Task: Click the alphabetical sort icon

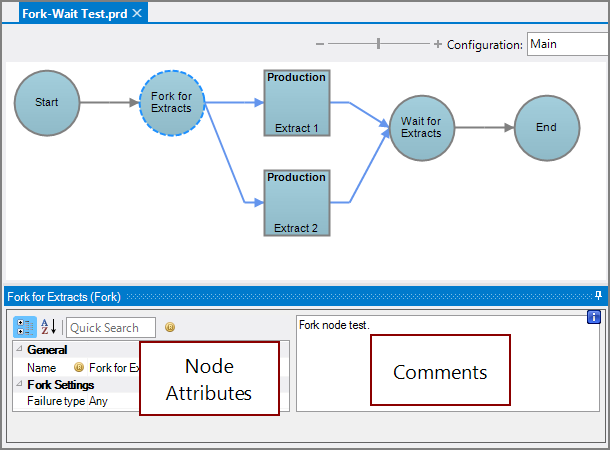Action: click(x=48, y=327)
